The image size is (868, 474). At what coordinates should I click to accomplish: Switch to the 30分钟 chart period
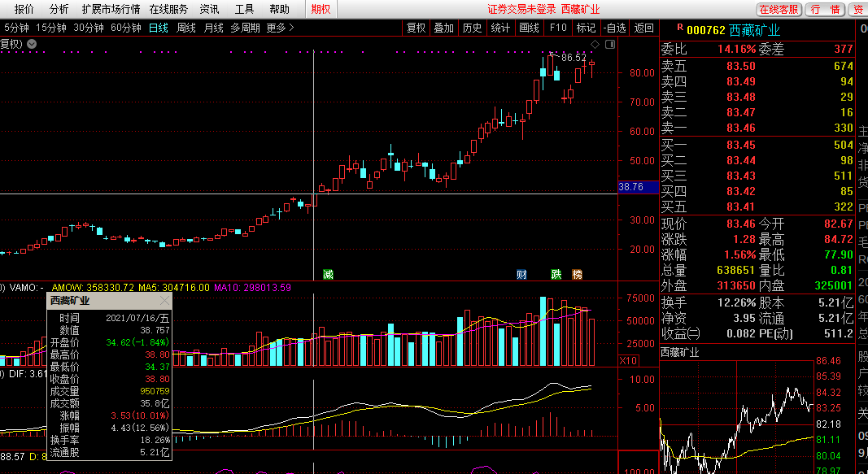tap(89, 28)
